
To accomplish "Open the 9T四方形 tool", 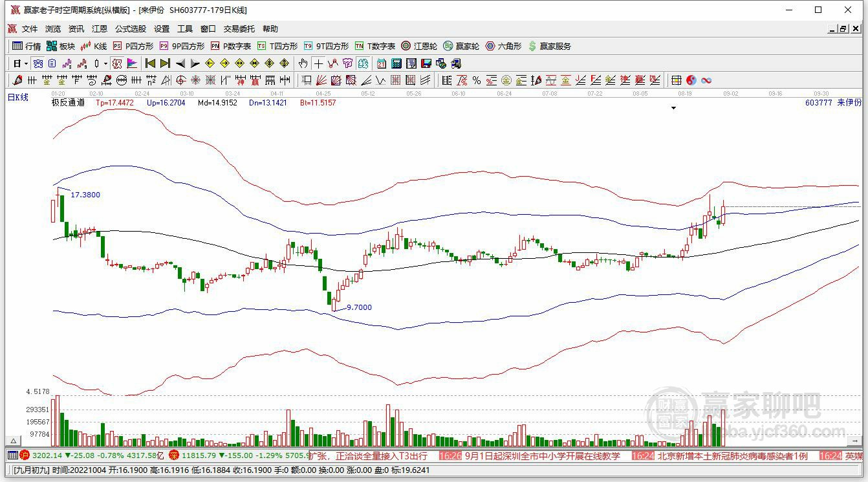I will (x=326, y=46).
